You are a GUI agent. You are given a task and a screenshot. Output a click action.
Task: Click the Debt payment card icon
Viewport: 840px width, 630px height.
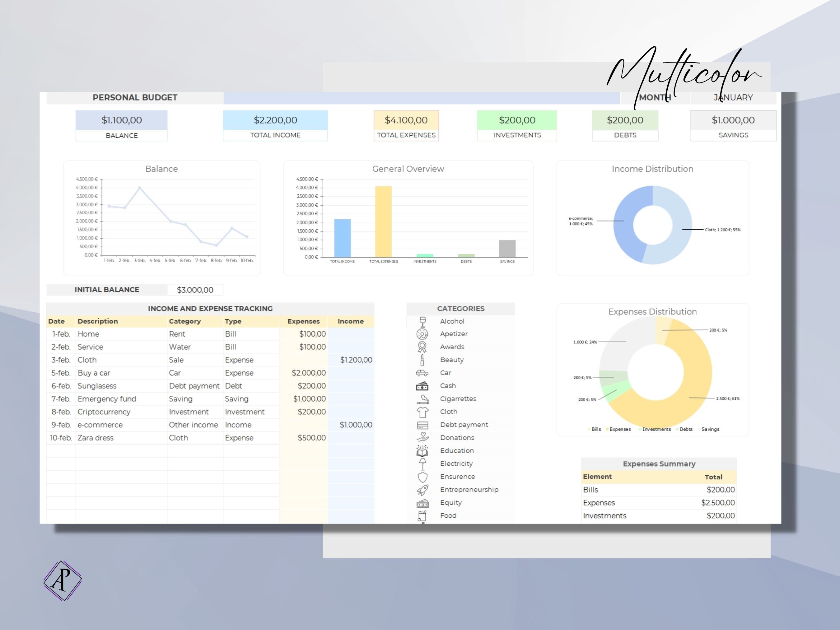click(423, 425)
